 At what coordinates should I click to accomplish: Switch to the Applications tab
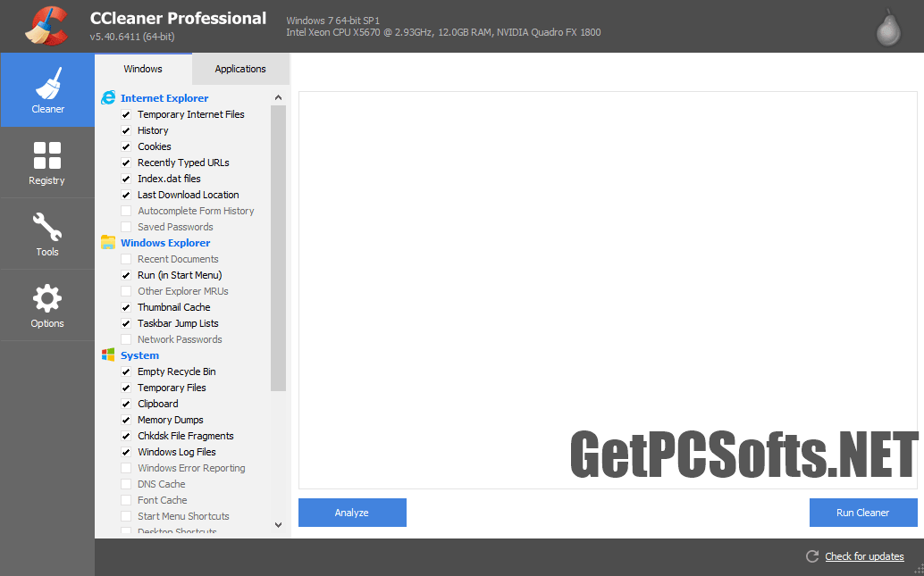pos(240,69)
